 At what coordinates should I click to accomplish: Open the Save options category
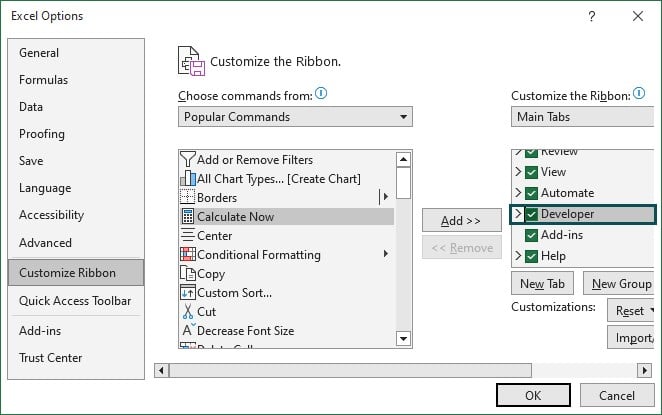pyautogui.click(x=76, y=161)
